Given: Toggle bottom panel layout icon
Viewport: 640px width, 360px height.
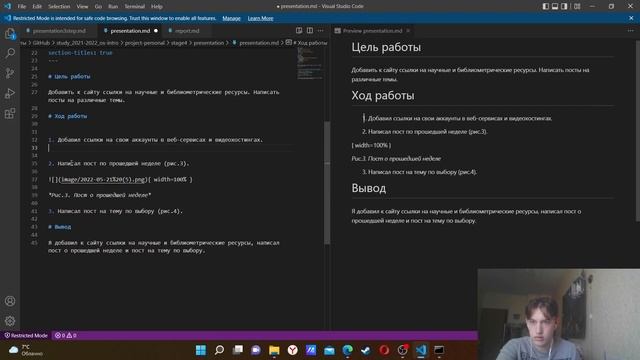Looking at the screenshot, I should tap(555, 6).
